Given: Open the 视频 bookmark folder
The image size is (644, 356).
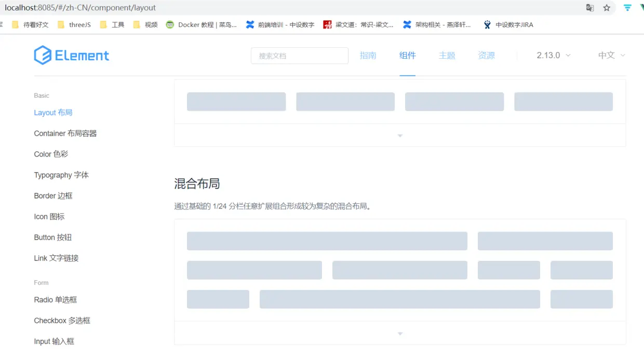Looking at the screenshot, I should click(145, 24).
